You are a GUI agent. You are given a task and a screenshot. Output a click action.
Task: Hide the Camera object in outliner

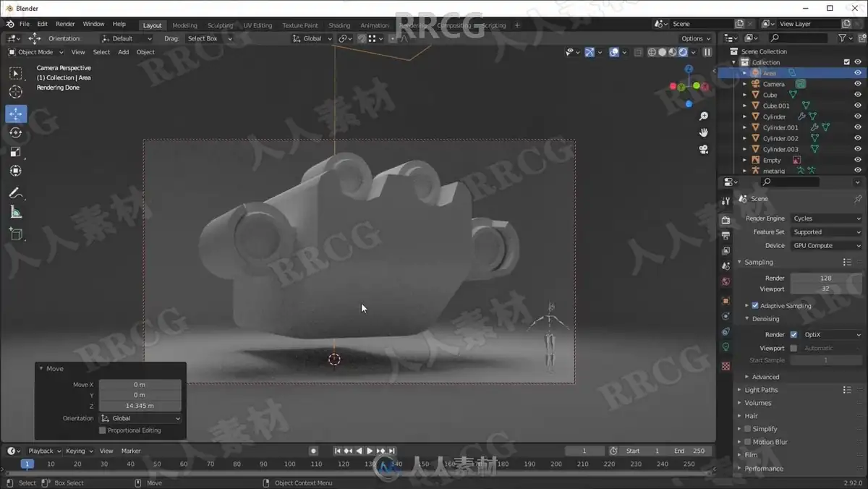[858, 84]
